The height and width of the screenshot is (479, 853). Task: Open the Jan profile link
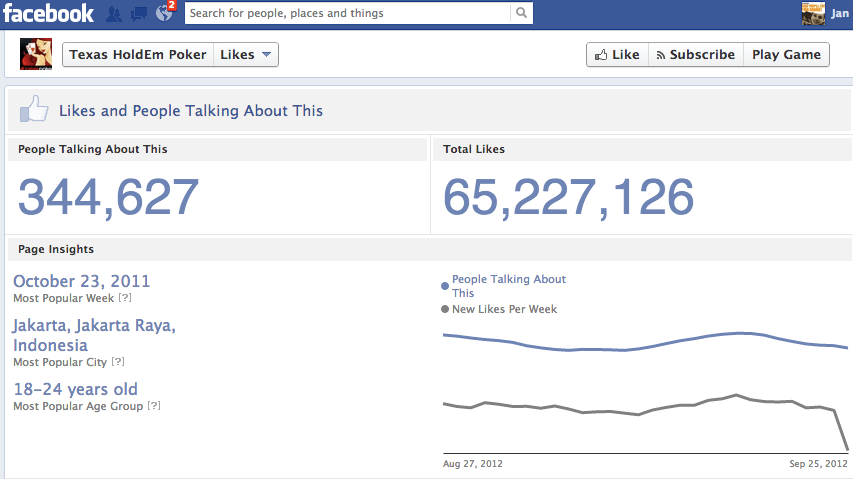pos(840,14)
